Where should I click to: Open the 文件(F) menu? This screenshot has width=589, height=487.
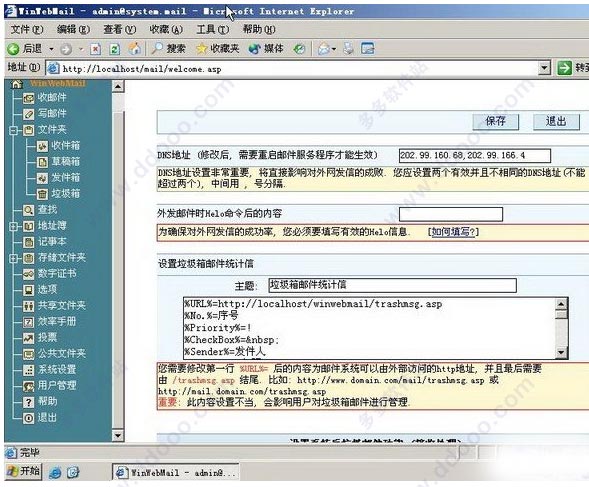pyautogui.click(x=27, y=29)
